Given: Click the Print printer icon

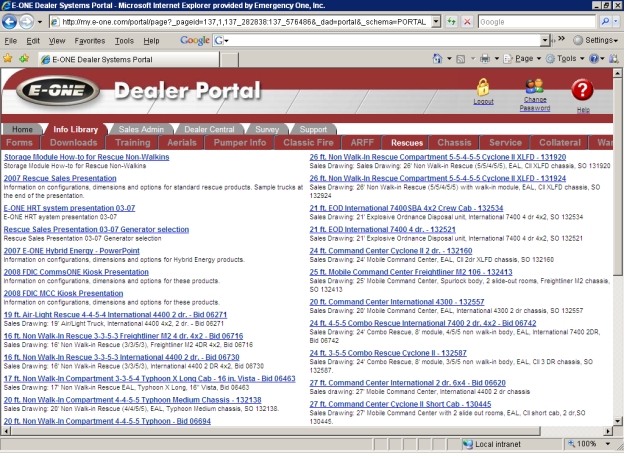Looking at the screenshot, I should point(485,59).
